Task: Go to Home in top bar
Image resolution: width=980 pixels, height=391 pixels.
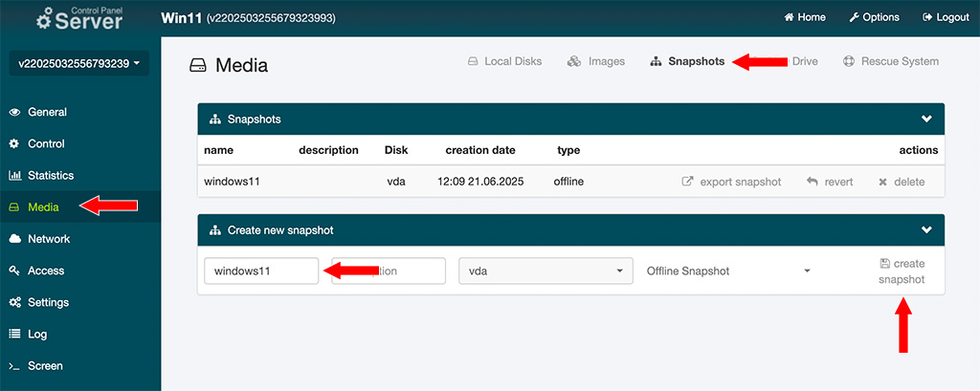Action: coord(804,17)
